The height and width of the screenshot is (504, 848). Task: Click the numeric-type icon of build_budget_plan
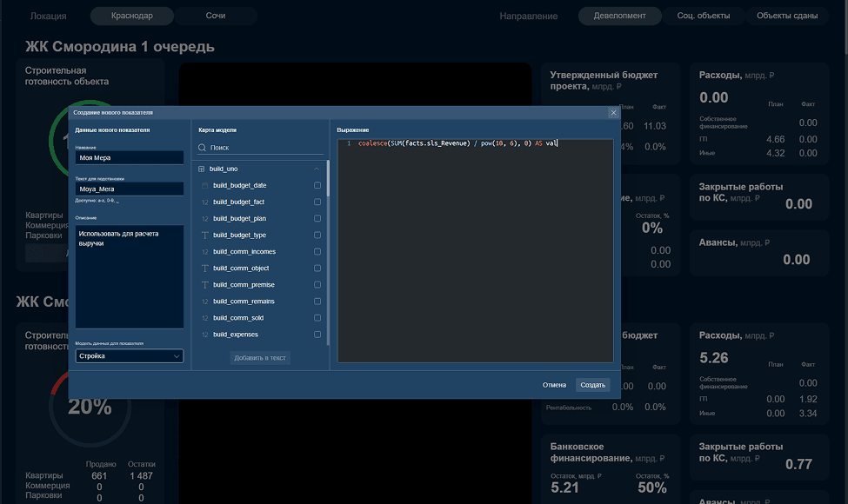click(205, 219)
